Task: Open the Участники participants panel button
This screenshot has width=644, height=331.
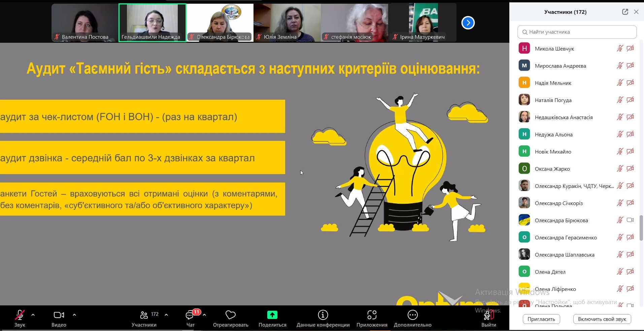Action: tap(144, 316)
